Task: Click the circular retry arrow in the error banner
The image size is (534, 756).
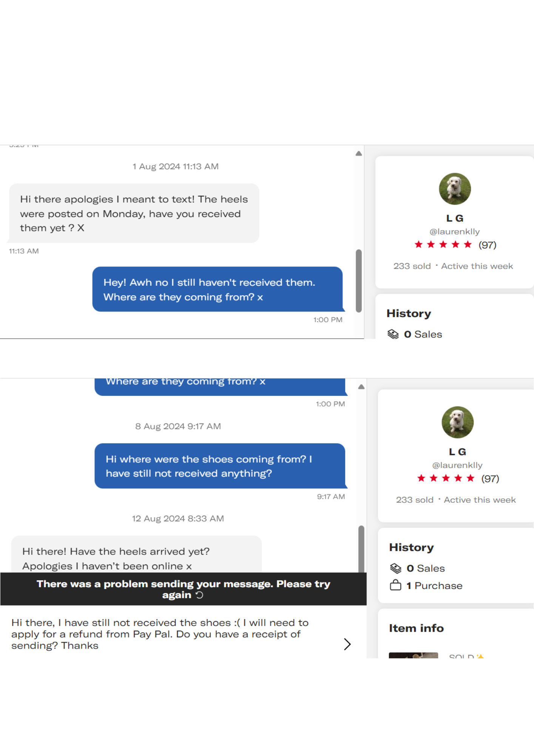Action: pos(200,595)
